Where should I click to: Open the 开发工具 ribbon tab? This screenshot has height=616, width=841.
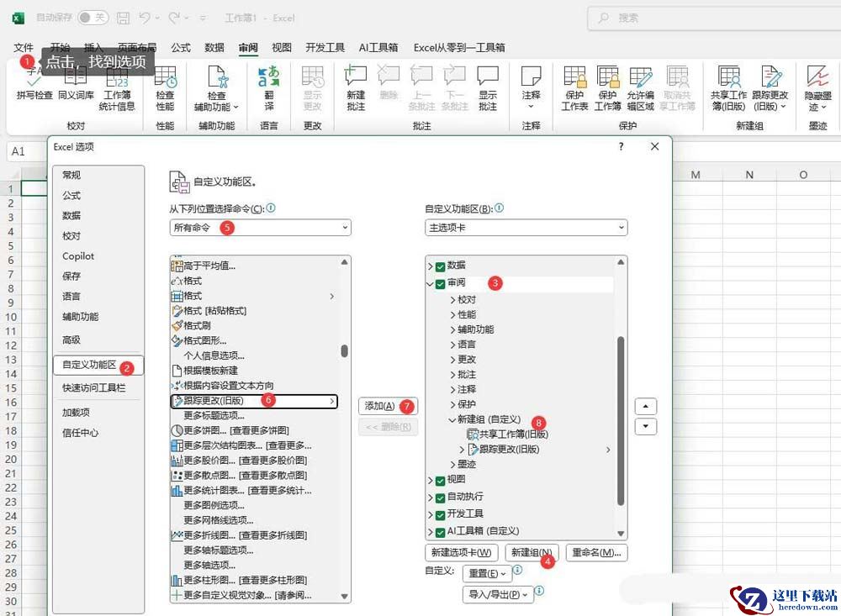[x=325, y=47]
